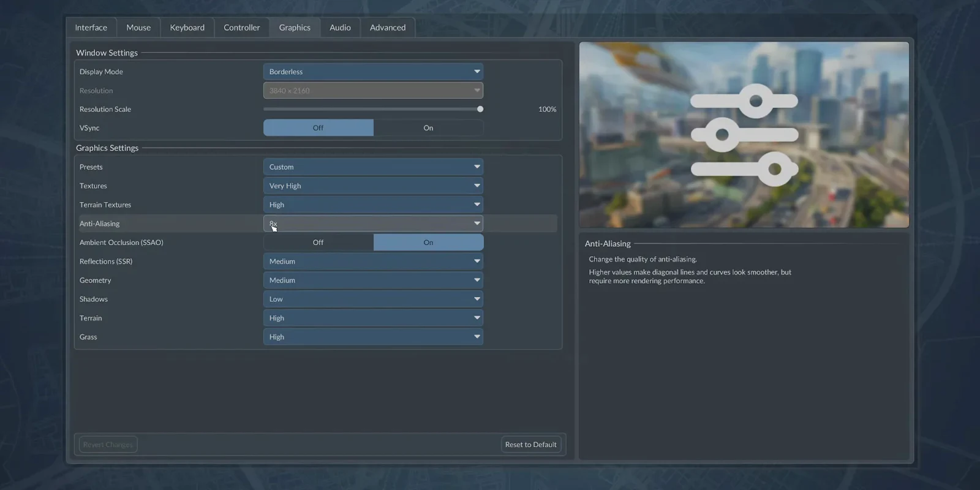Expand the Reflections (SSR) dropdown
980x490 pixels.
pos(373,262)
